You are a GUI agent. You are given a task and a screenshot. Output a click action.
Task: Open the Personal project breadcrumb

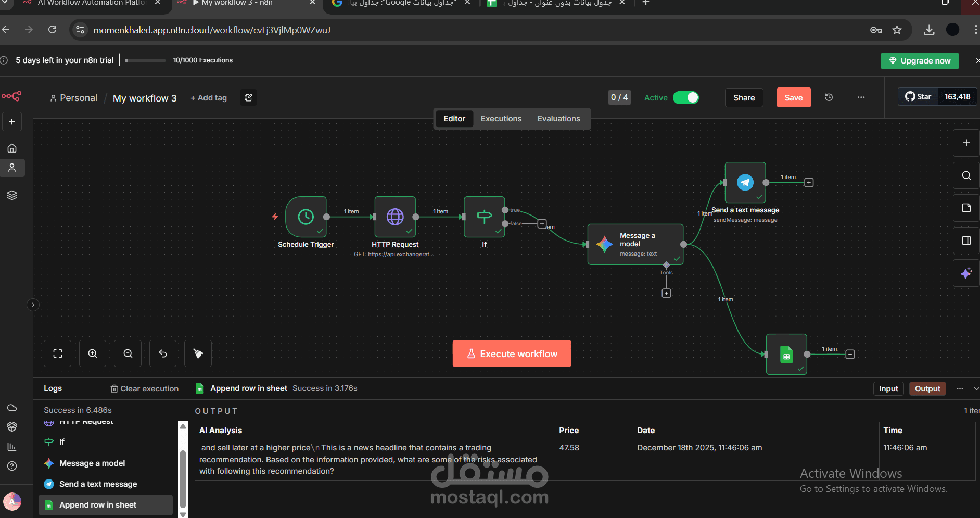(x=73, y=98)
